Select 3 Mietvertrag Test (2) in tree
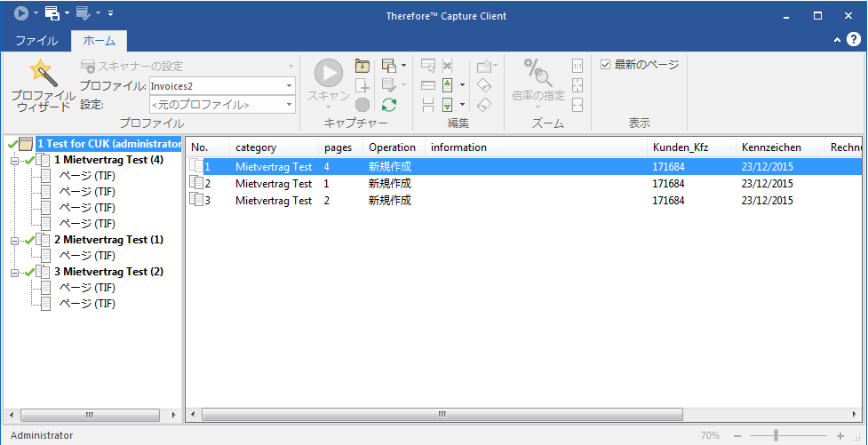The height and width of the screenshot is (445, 868). (109, 273)
